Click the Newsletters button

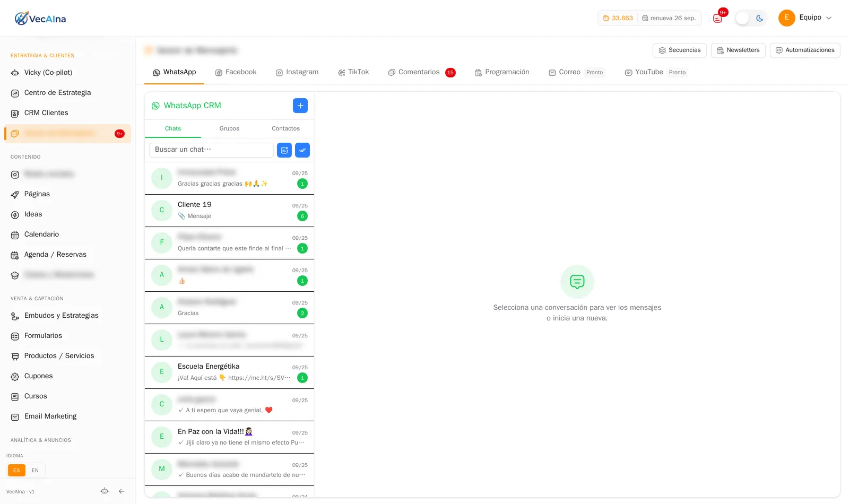click(738, 50)
